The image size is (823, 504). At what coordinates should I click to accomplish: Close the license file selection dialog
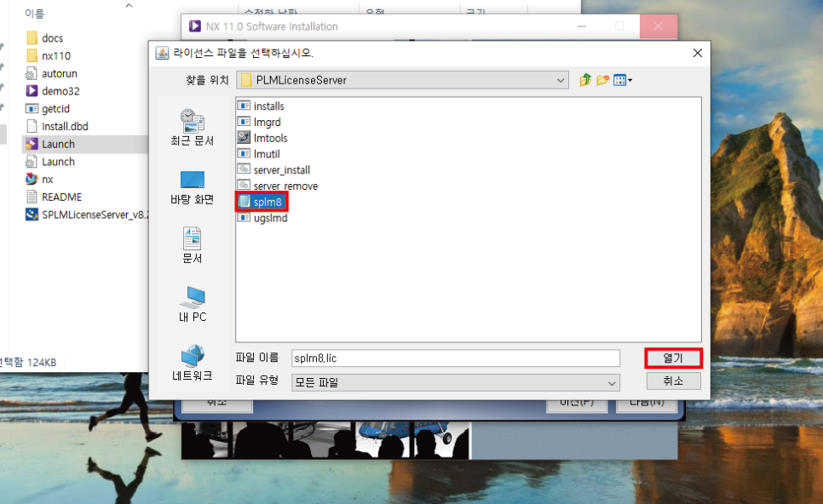pyautogui.click(x=698, y=53)
